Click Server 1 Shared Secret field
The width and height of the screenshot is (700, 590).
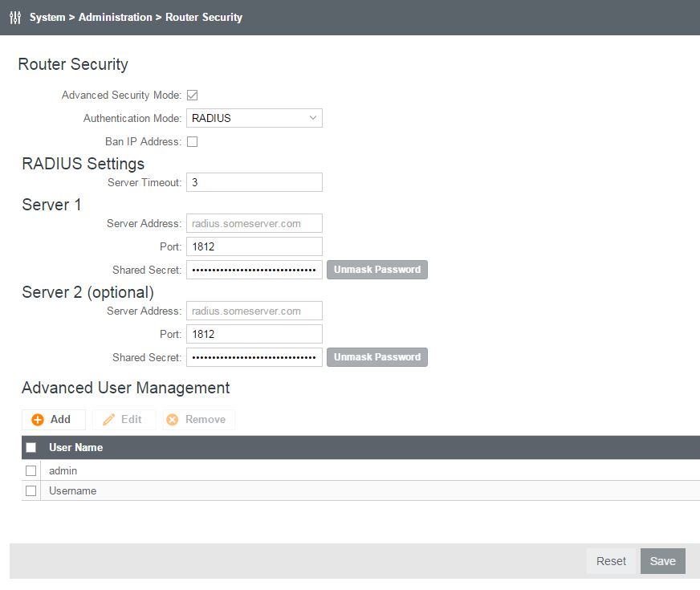(x=254, y=270)
